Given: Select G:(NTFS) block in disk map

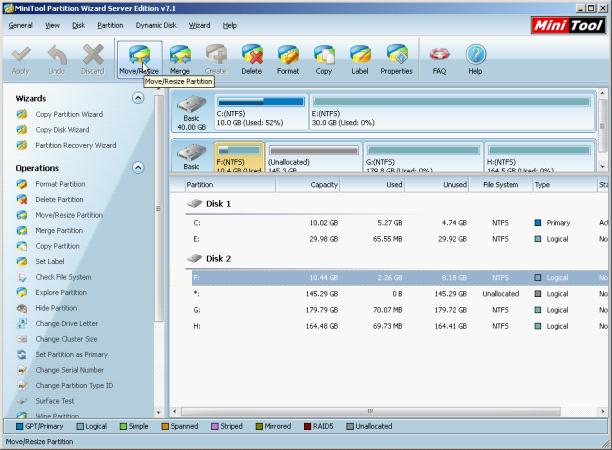Looking at the screenshot, I should click(x=423, y=158).
